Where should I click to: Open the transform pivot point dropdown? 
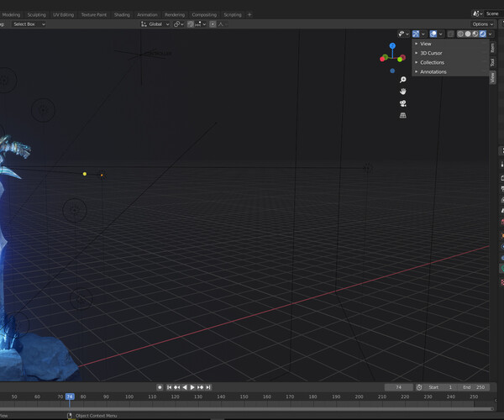179,24
